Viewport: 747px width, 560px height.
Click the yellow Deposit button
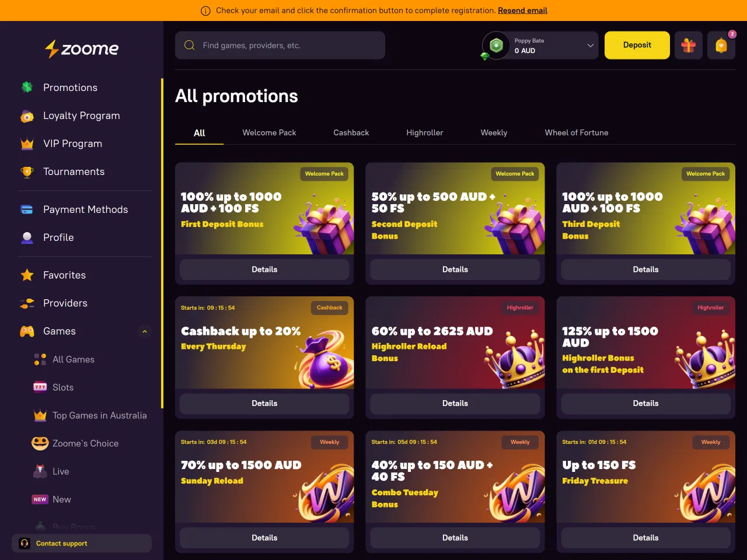(637, 45)
